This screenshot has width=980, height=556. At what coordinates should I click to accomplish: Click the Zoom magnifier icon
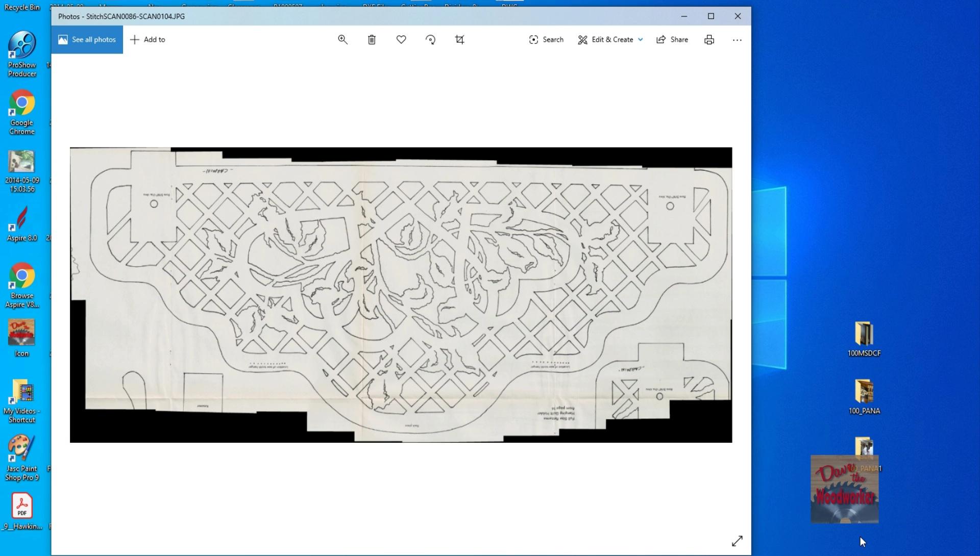coord(342,40)
